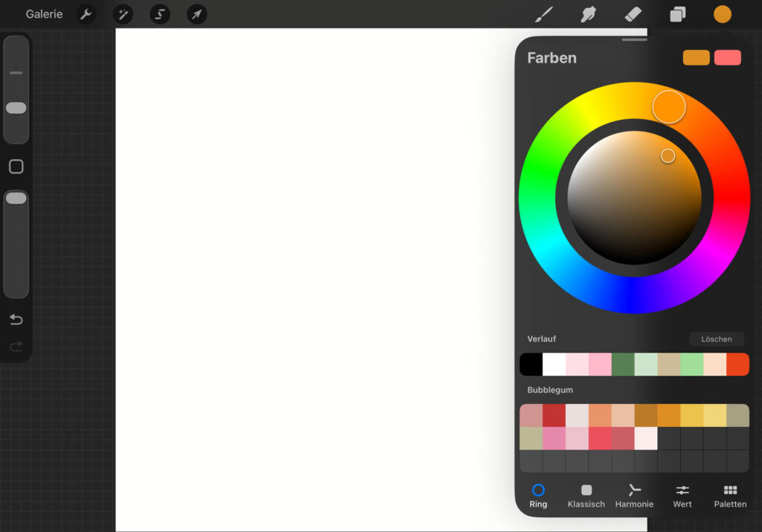Tap the active orange color circle
Viewport: 762px width, 532px height.
coord(722,14)
